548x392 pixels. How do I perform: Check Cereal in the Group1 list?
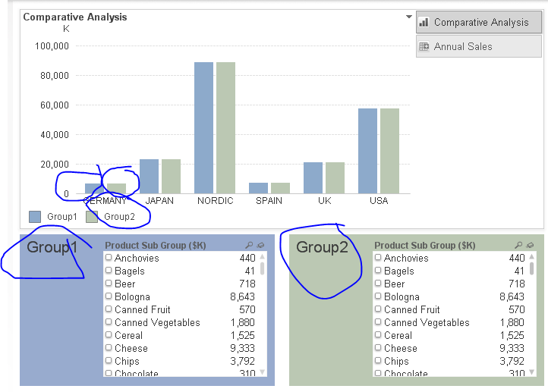click(x=109, y=335)
